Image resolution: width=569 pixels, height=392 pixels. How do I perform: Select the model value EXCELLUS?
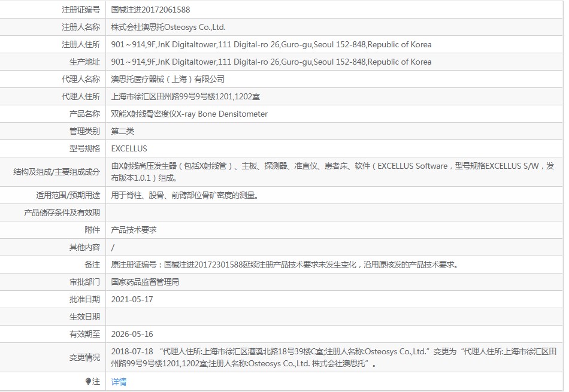point(129,148)
